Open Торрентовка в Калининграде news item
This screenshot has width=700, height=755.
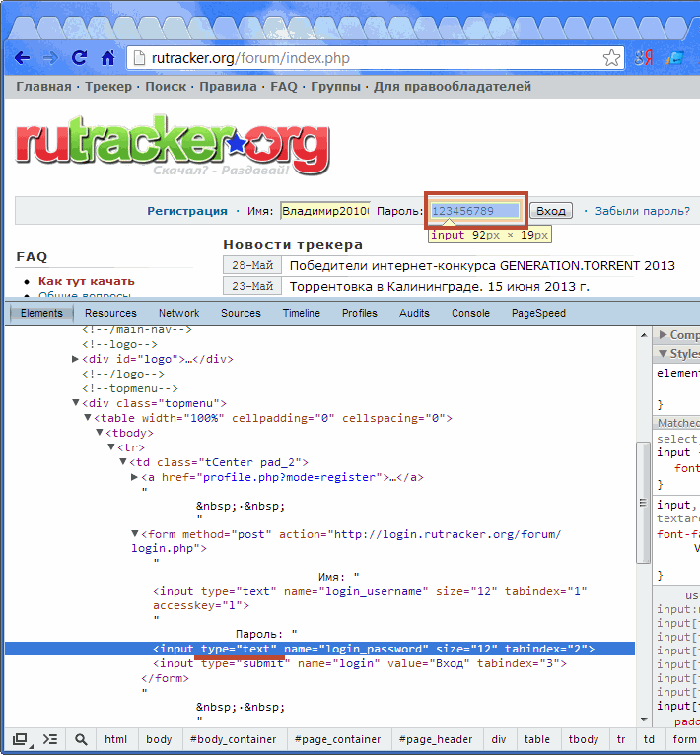[x=440, y=287]
